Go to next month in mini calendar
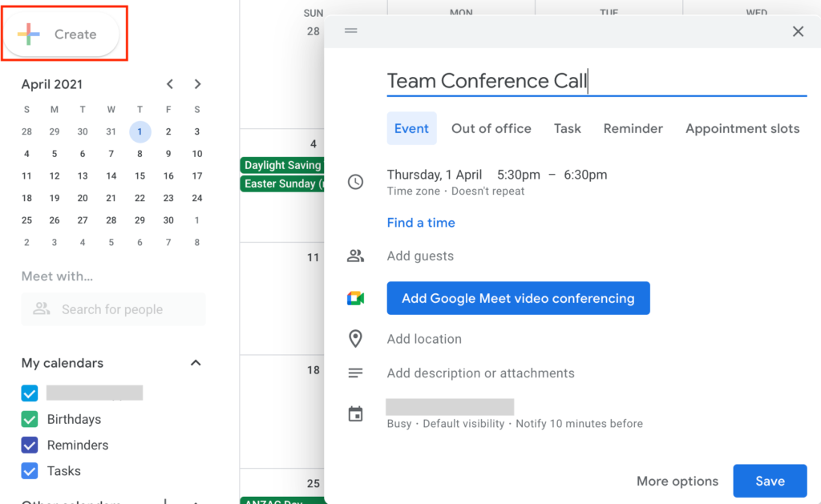This screenshot has height=504, width=821. (197, 84)
